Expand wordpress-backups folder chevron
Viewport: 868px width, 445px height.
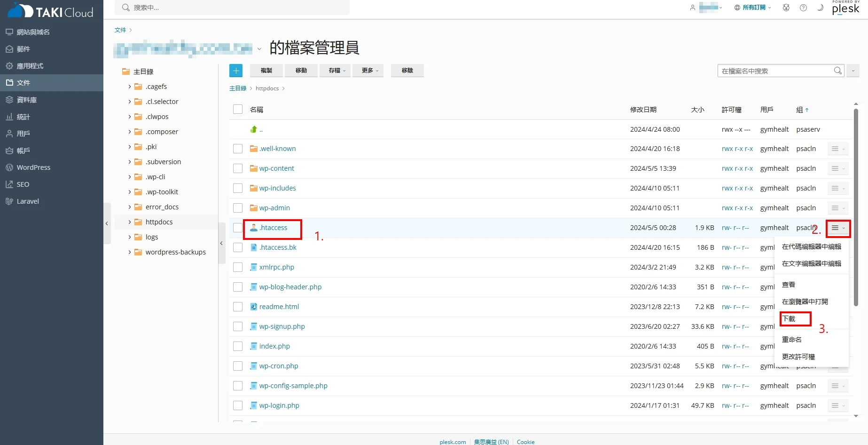click(130, 252)
